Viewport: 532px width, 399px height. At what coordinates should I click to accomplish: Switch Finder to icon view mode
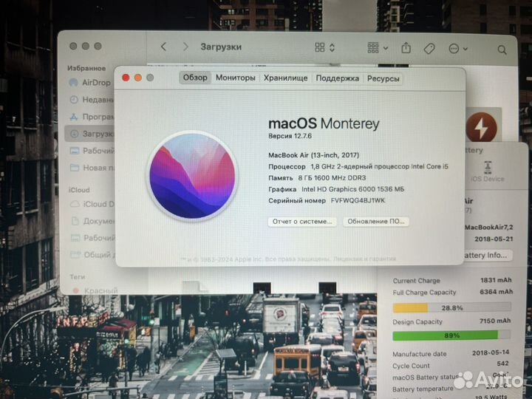320,47
